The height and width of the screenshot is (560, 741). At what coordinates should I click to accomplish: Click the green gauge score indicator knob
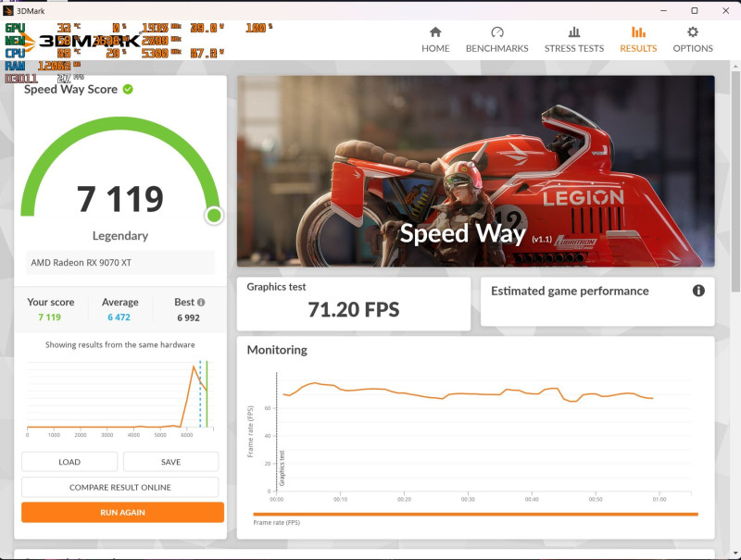(214, 216)
